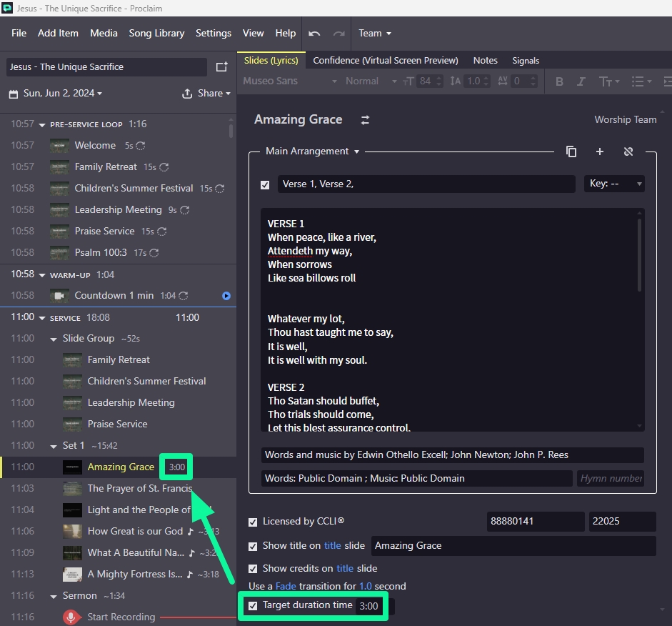
Task: Switch to the Signals tab
Action: [526, 61]
